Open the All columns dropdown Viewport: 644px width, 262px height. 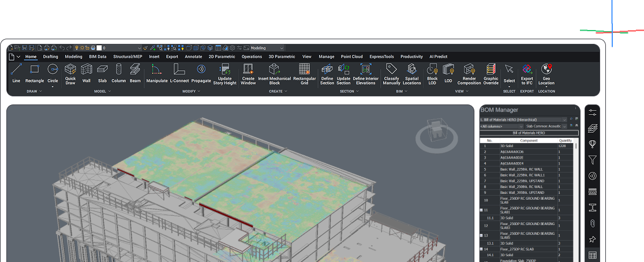tap(502, 126)
